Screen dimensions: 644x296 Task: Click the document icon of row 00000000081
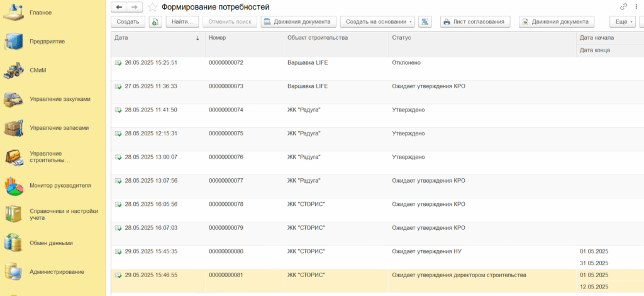pos(118,275)
